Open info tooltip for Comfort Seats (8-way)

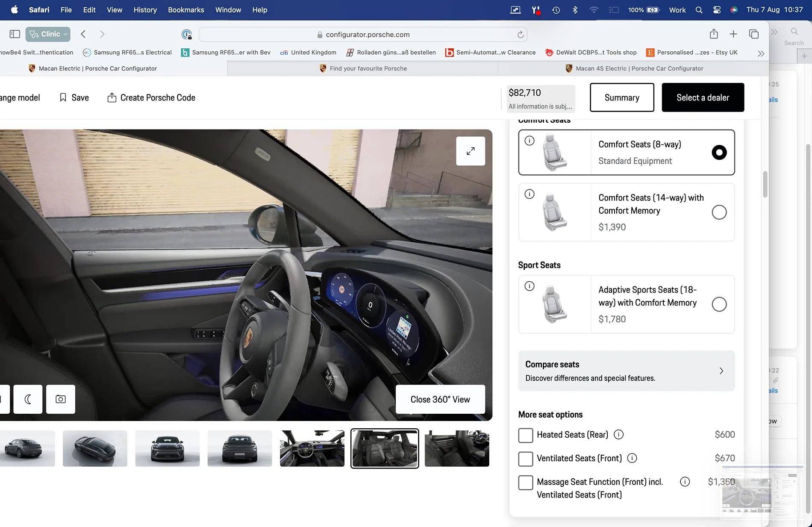pyautogui.click(x=530, y=140)
